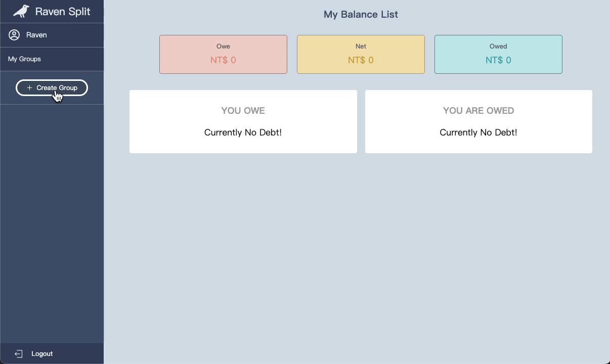Image resolution: width=610 pixels, height=364 pixels.
Task: Select the Owe summary card
Action: click(x=223, y=54)
